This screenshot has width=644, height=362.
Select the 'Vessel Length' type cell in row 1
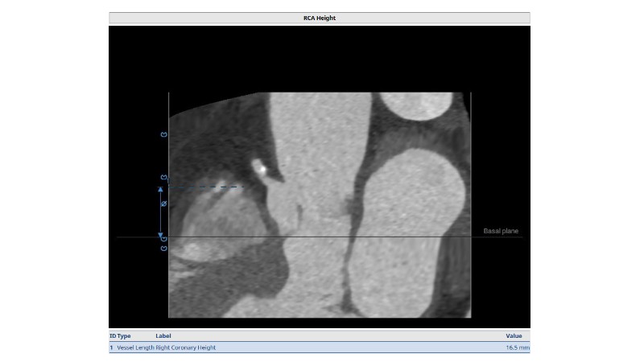[x=134, y=348]
